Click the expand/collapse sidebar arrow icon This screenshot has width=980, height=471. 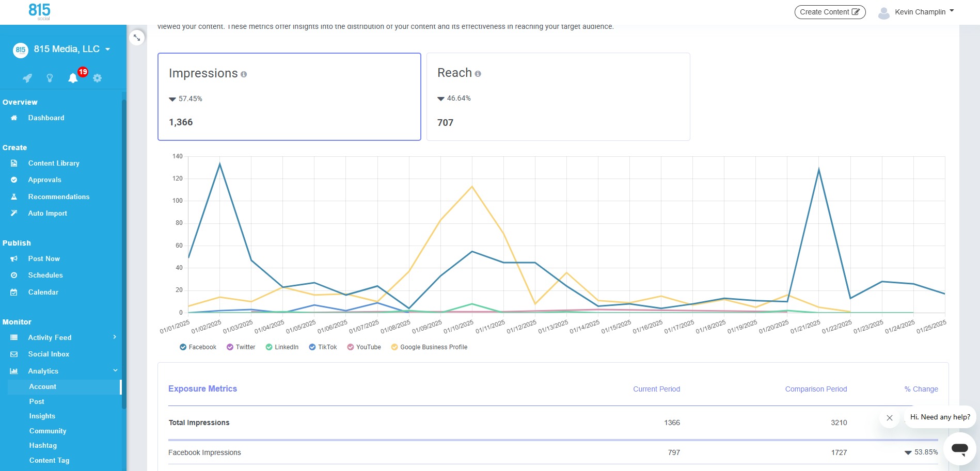(x=137, y=38)
